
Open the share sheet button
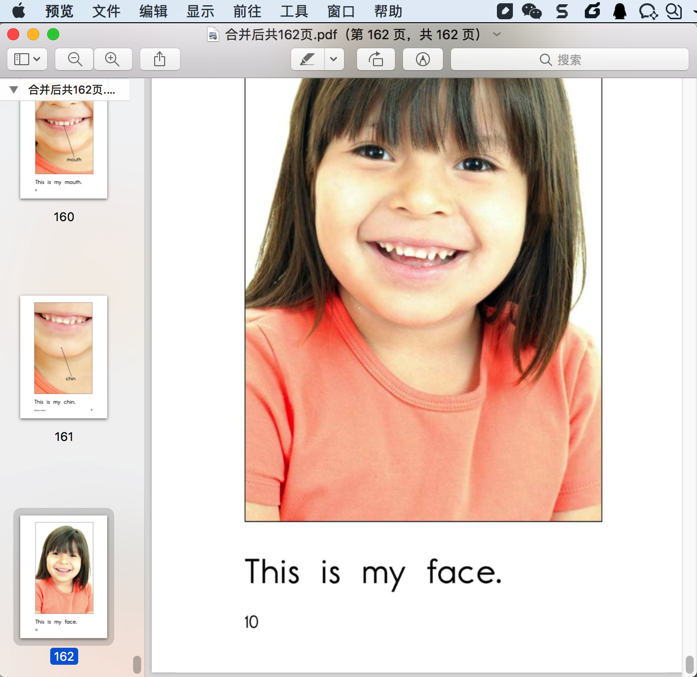pos(160,60)
